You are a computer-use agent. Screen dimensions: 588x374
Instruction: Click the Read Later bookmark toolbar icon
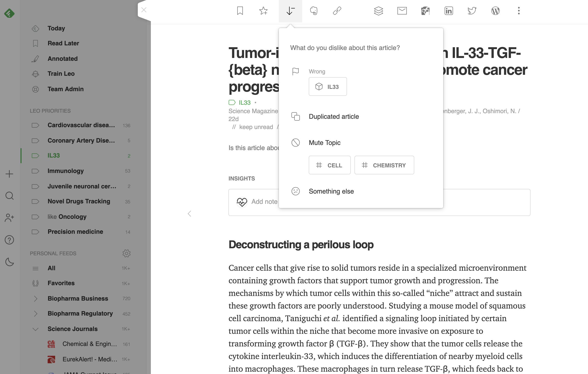click(240, 11)
